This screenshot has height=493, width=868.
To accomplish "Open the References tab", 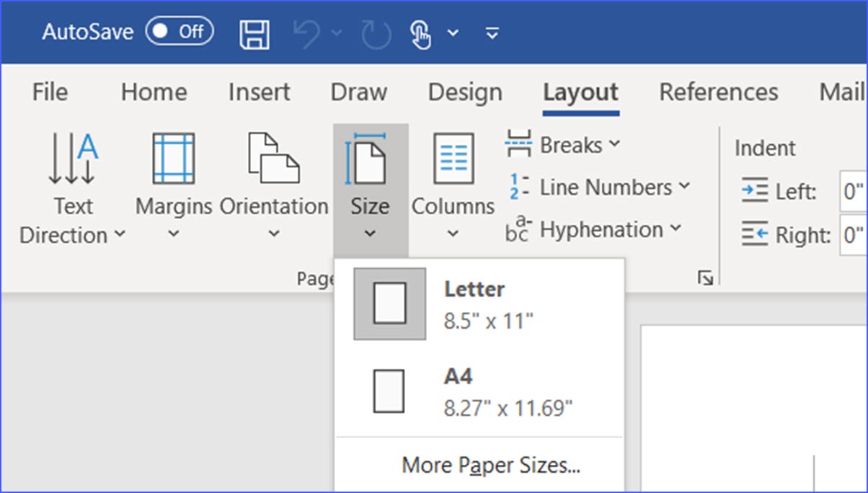I will click(718, 92).
